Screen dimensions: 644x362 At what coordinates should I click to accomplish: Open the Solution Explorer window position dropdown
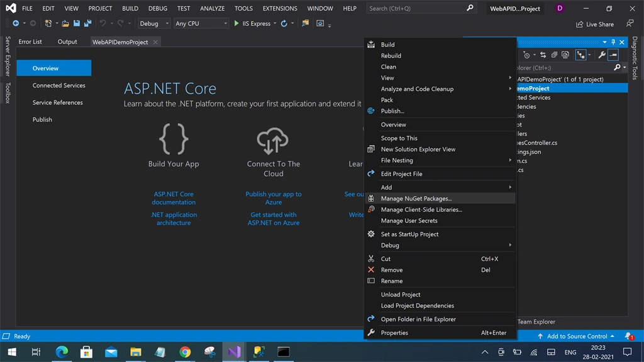click(x=604, y=42)
